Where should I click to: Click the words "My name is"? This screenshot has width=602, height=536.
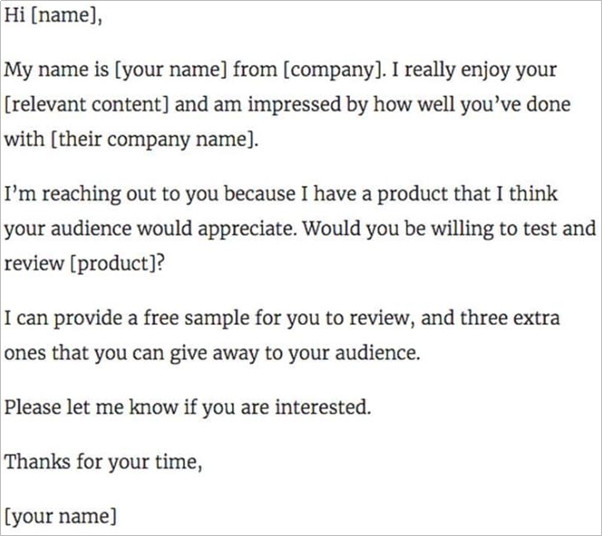(x=56, y=70)
